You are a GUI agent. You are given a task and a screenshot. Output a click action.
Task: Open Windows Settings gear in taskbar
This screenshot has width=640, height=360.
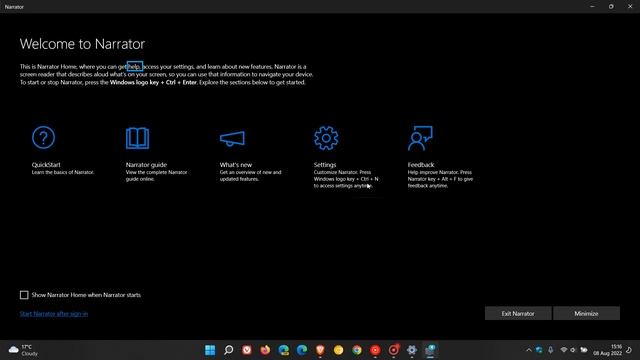tap(412, 350)
